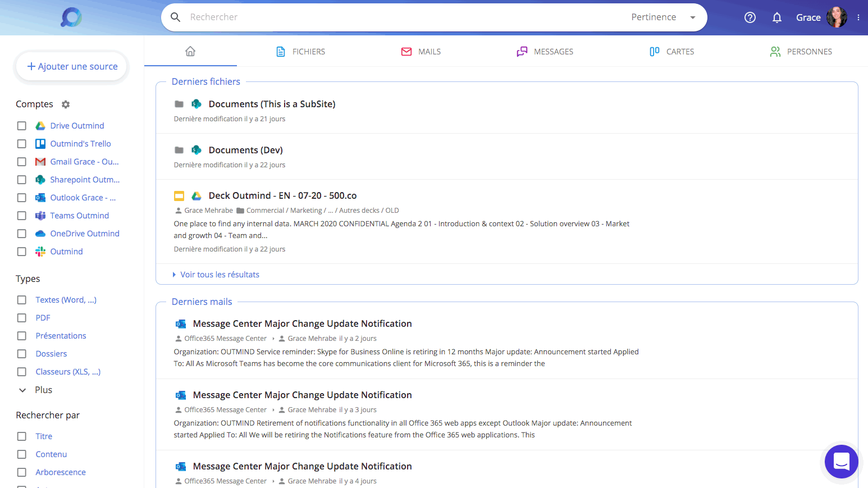Open notifications bell icon
Image resolution: width=868 pixels, height=488 pixels.
[x=776, y=17]
